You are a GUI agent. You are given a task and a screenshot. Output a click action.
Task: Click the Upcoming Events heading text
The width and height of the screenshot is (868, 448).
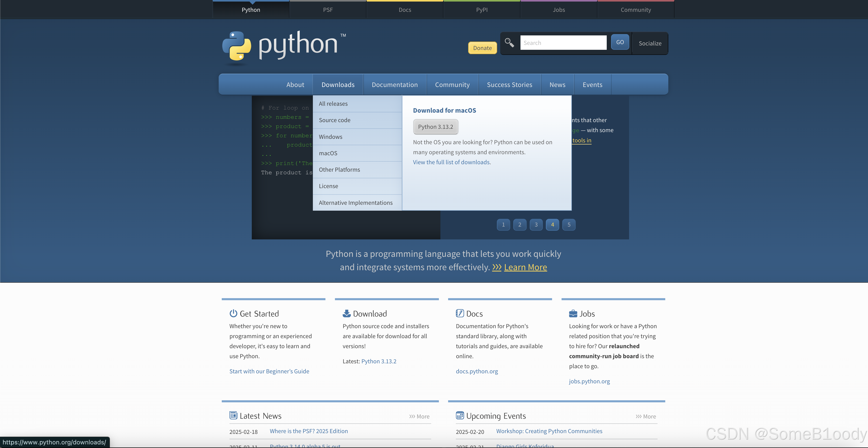tap(496, 416)
